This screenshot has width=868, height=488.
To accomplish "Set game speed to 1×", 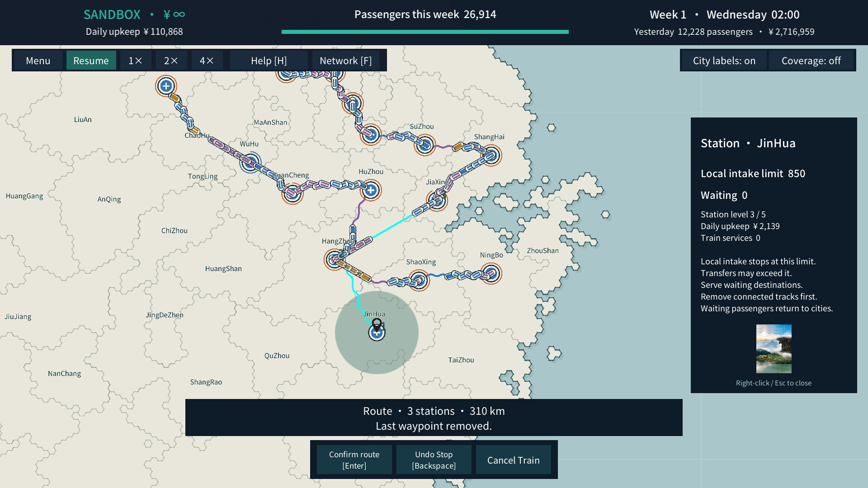I will 136,61.
